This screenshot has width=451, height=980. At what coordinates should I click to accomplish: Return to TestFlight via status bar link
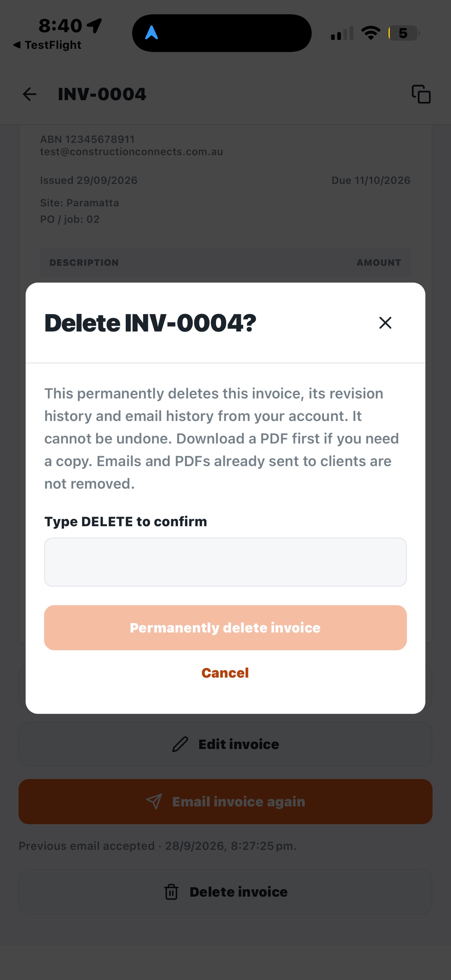(47, 45)
